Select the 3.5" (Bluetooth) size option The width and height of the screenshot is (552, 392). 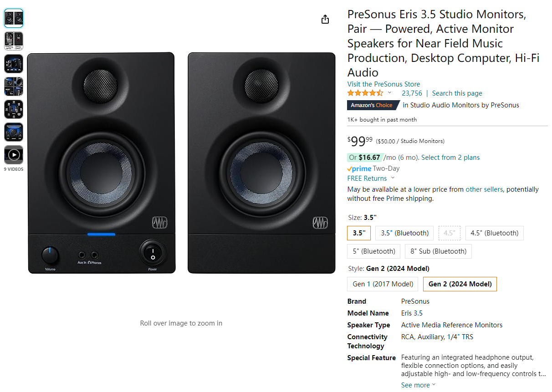[x=404, y=233]
